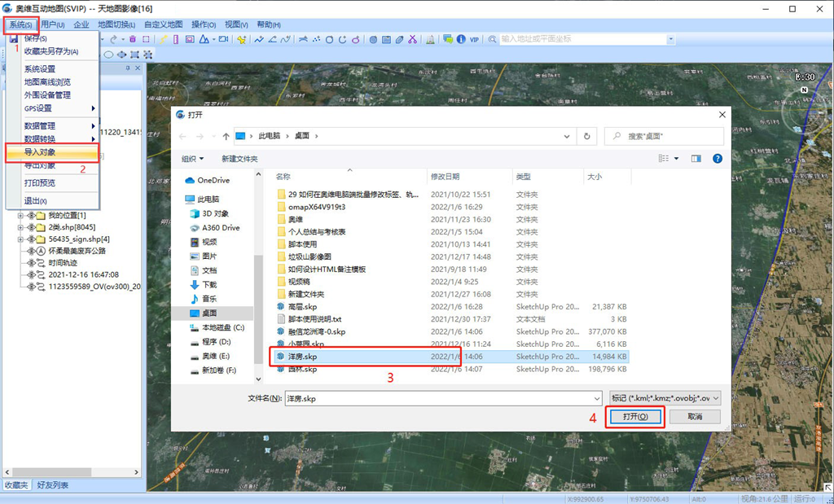The image size is (834, 504).
Task: Click 新建文件夹 in dialog toolbar
Action: (239, 159)
